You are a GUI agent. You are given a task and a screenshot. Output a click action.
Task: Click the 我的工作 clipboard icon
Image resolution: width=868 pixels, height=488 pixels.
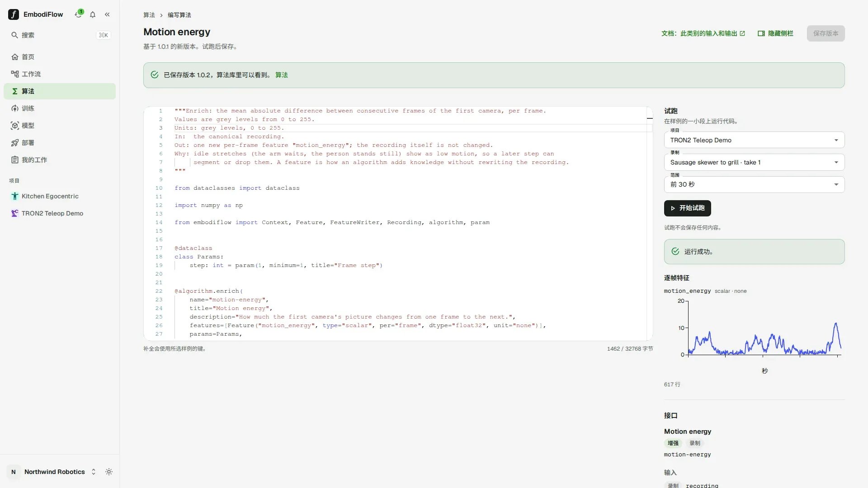[x=15, y=160]
